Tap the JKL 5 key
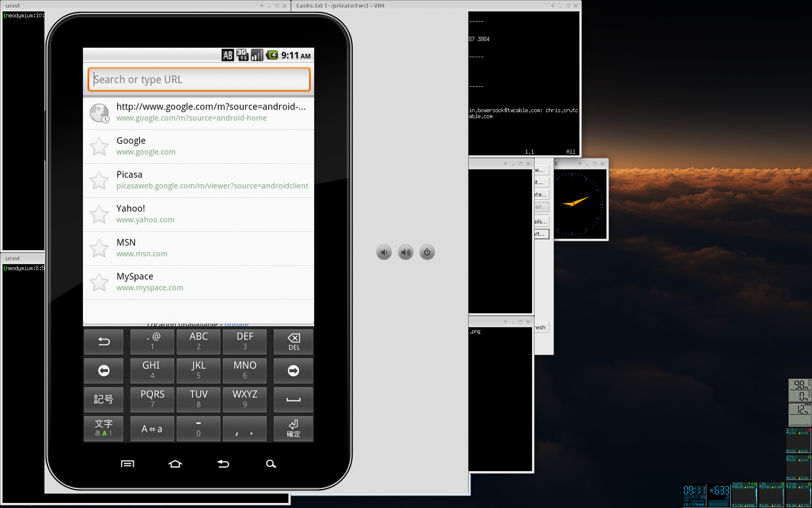This screenshot has width=812, height=508. point(198,371)
